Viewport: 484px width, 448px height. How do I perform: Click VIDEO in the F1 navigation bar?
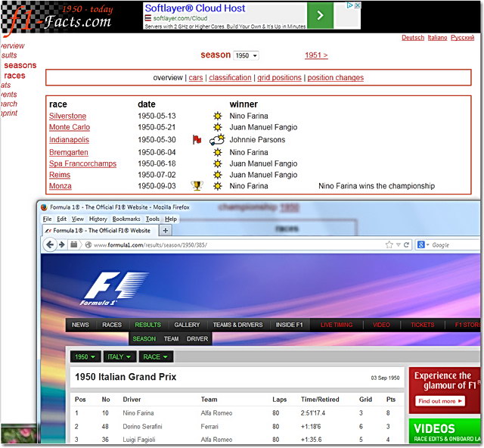click(x=381, y=325)
